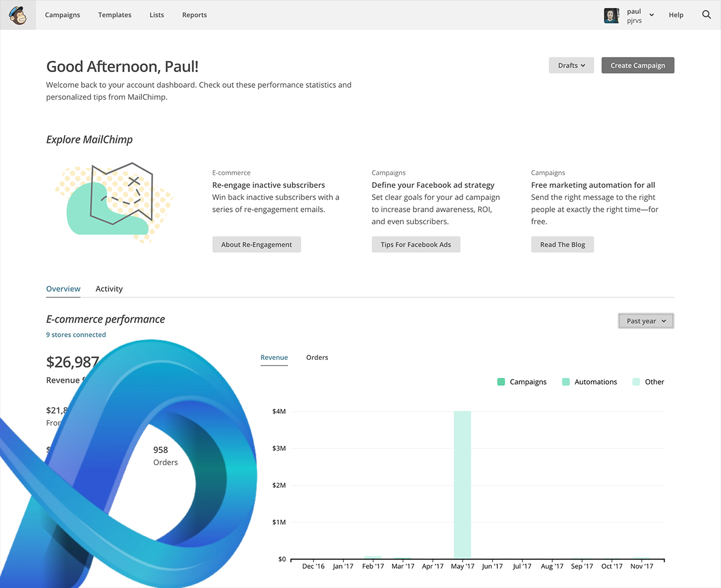Click the 958 orders count

click(x=161, y=450)
